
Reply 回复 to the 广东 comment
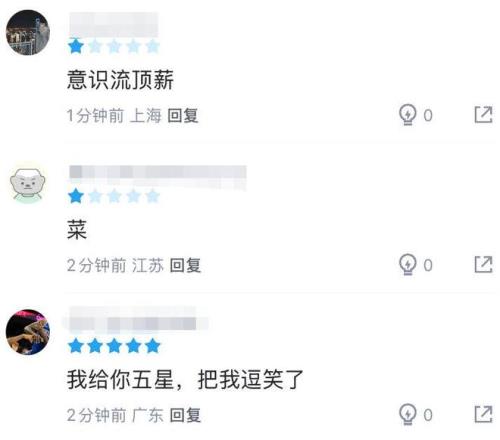(185, 415)
